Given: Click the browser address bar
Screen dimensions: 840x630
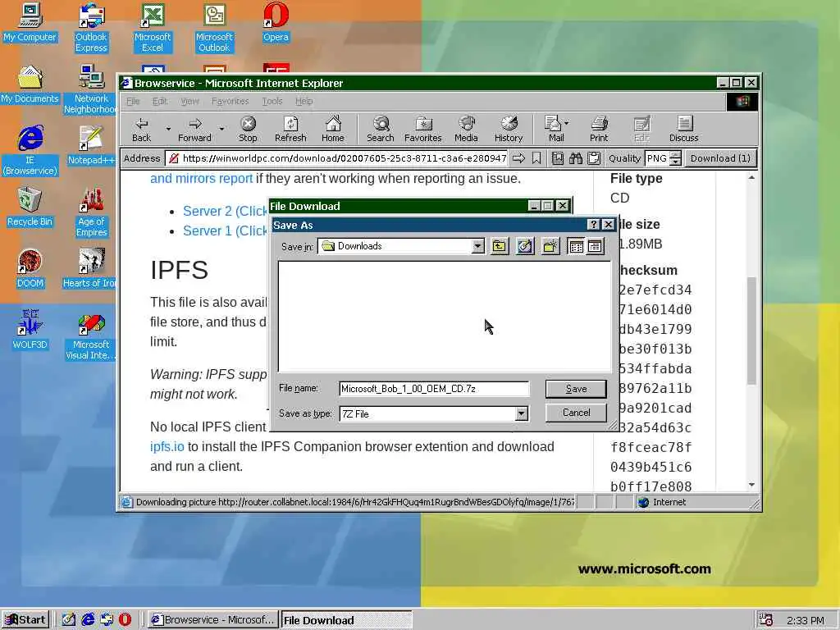Looking at the screenshot, I should point(337,158).
